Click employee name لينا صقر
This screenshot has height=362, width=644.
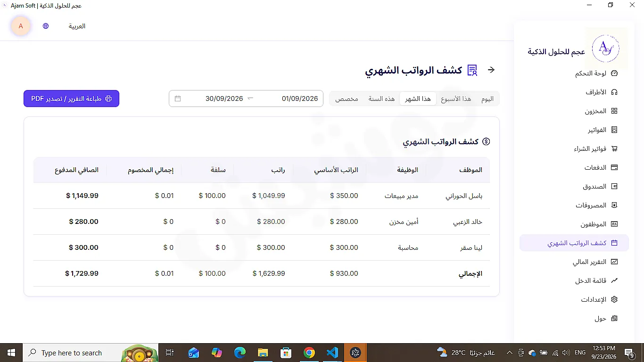[x=471, y=247]
